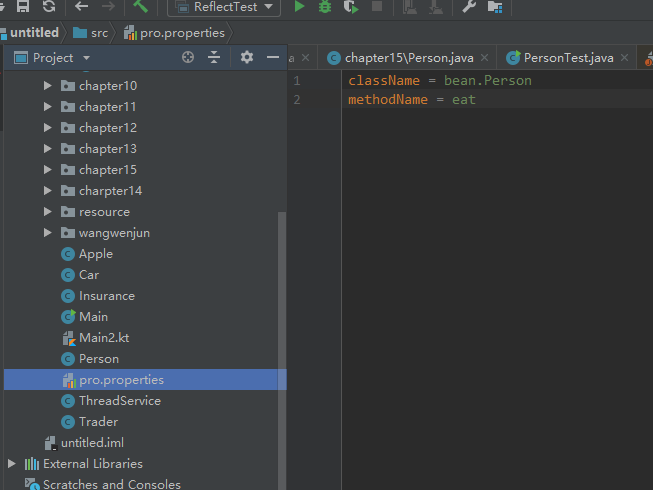Open Project panel gear settings

(247, 57)
